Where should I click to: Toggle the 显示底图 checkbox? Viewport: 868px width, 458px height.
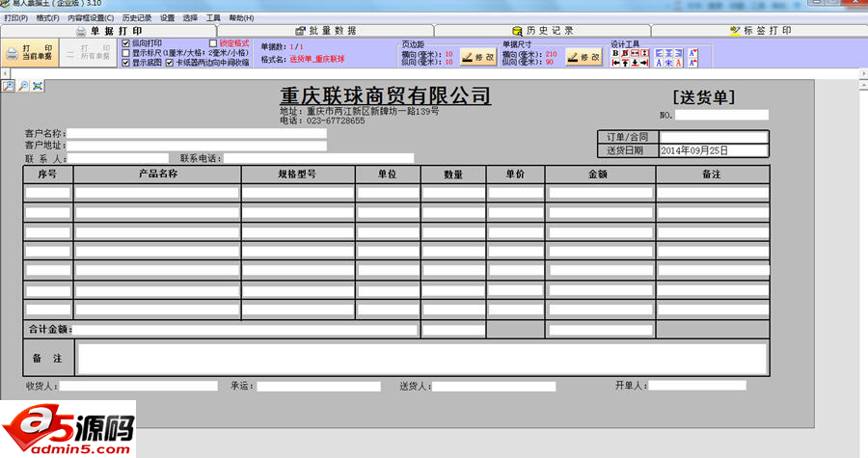126,63
